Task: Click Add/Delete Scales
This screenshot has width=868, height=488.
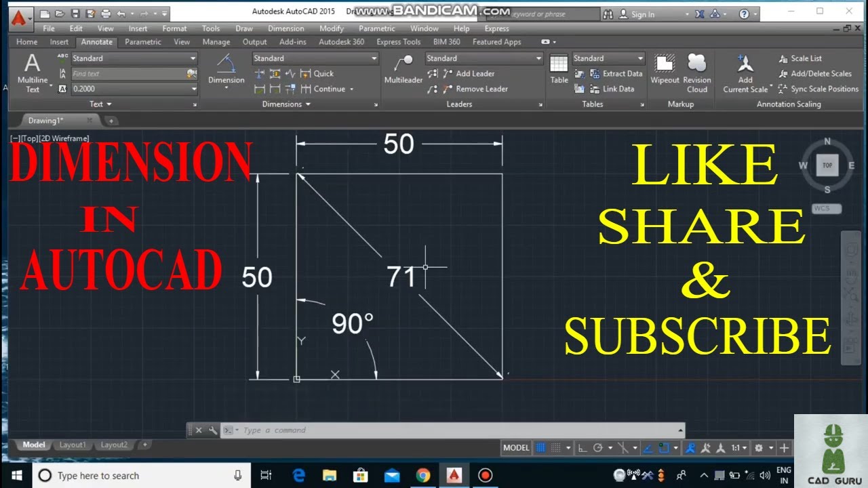Action: [x=814, y=73]
